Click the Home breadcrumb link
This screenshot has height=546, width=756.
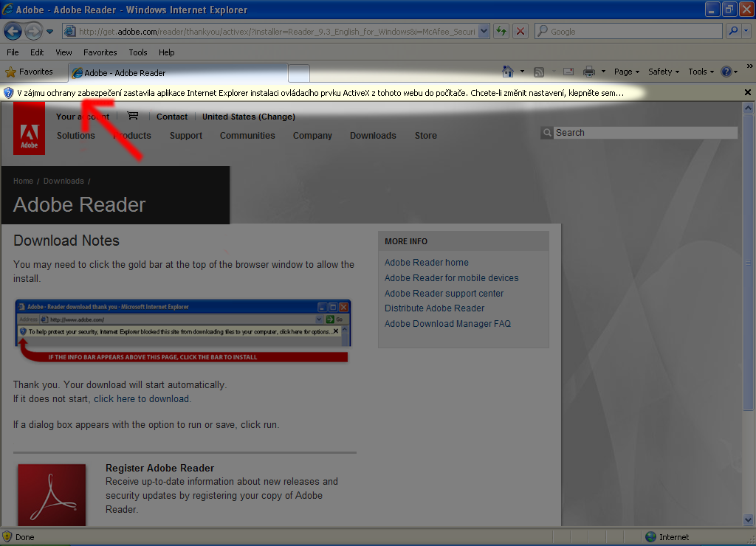pyautogui.click(x=23, y=182)
